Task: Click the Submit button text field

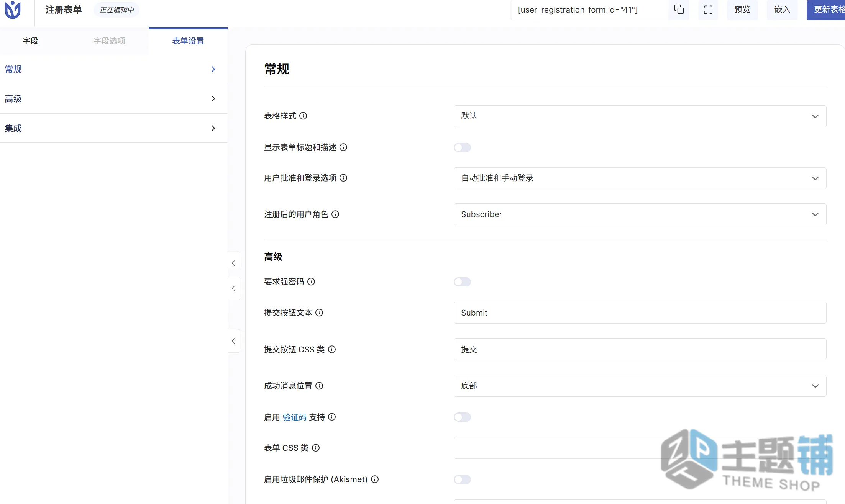Action: pos(640,313)
